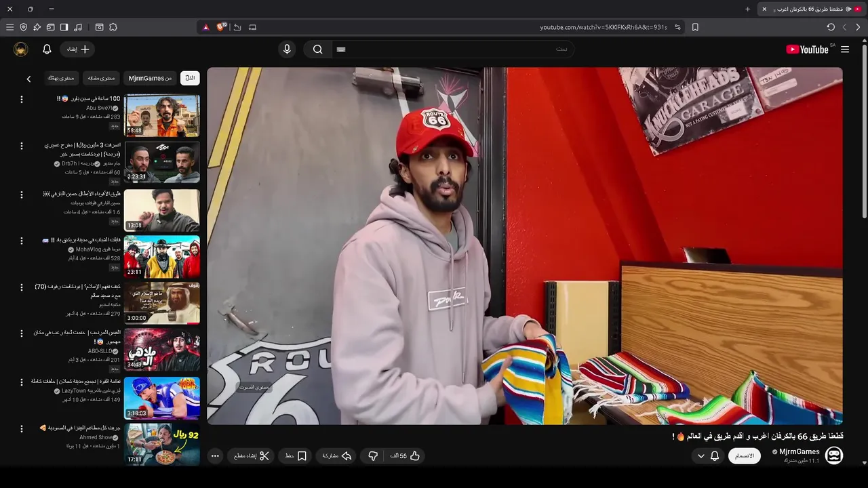Open the LazyTown 3:18:03 video thumbnail
Screen dimensions: 868x488
point(162,397)
